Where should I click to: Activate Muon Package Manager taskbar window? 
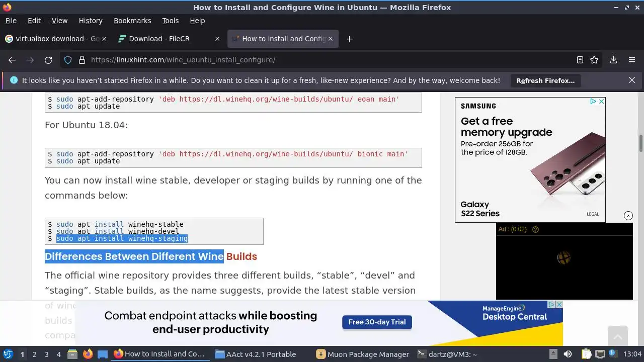point(363,354)
